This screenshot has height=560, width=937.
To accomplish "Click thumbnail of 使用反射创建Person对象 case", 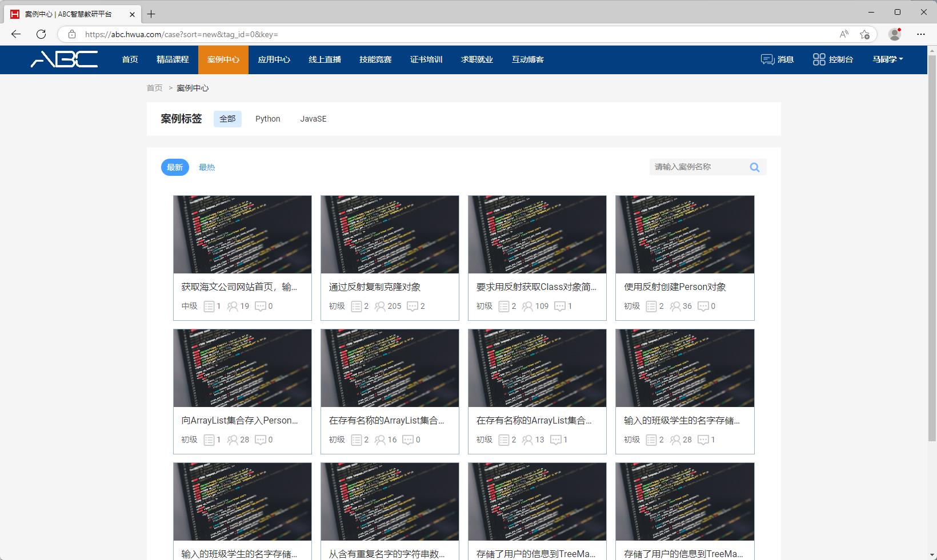I will coord(685,235).
